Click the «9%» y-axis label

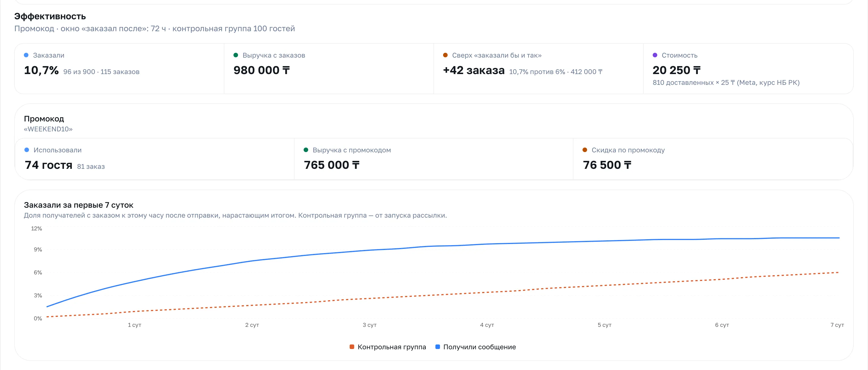[38, 249]
